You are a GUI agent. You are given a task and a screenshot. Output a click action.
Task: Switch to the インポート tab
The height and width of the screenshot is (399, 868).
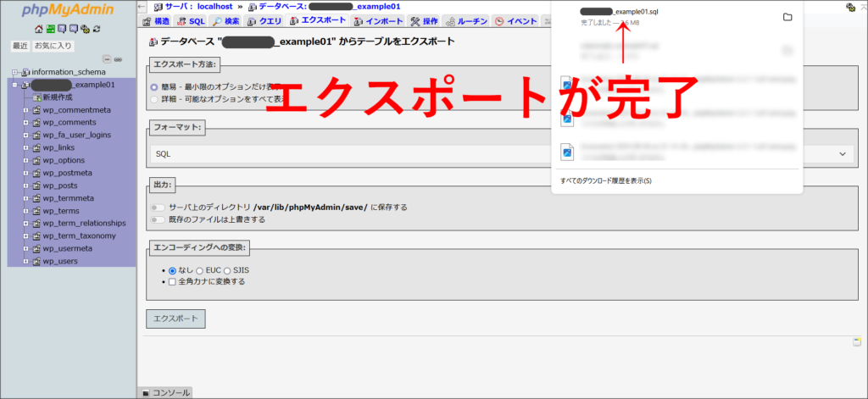click(379, 21)
